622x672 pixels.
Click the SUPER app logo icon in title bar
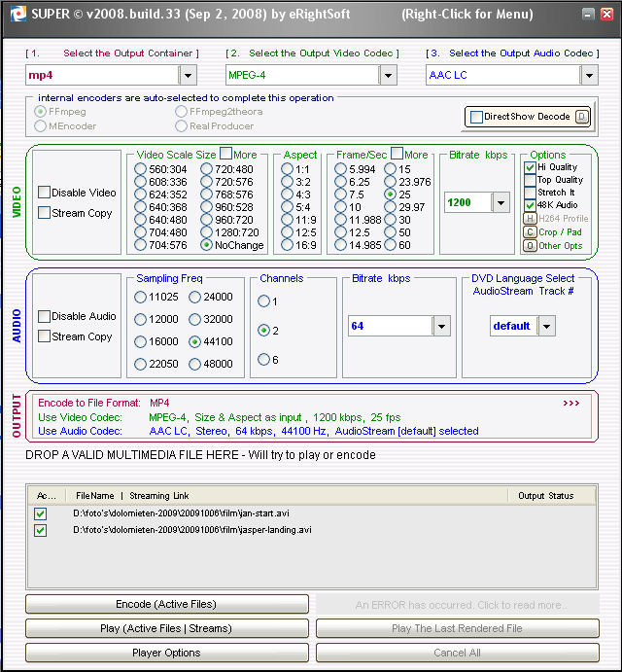click(x=17, y=15)
